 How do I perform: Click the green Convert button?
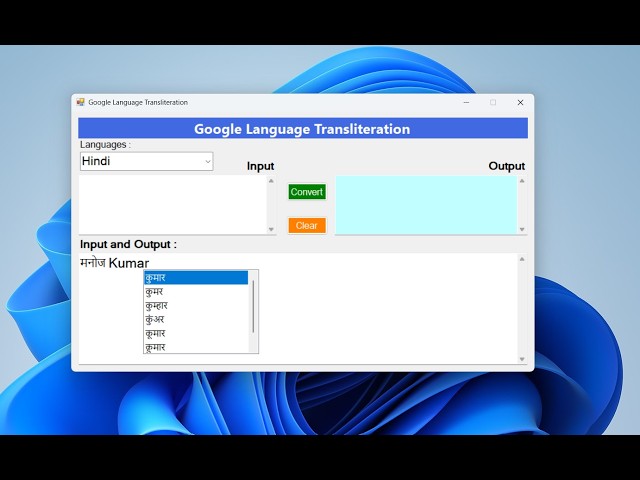[307, 192]
